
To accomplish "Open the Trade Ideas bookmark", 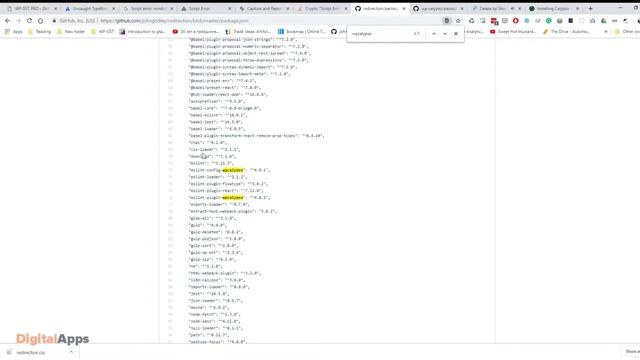I will [x=248, y=31].
